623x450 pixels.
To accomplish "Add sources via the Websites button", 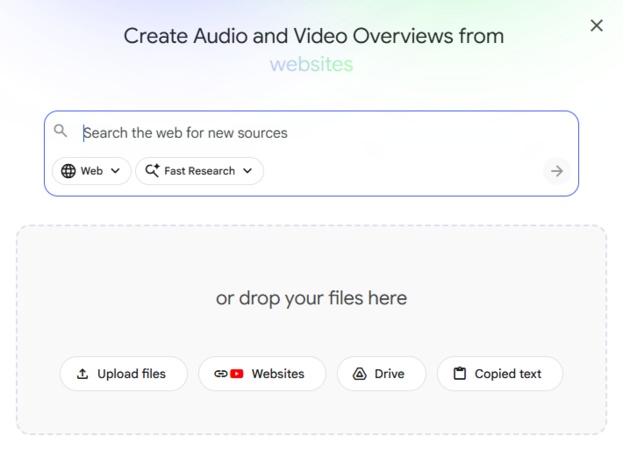I will pos(262,374).
